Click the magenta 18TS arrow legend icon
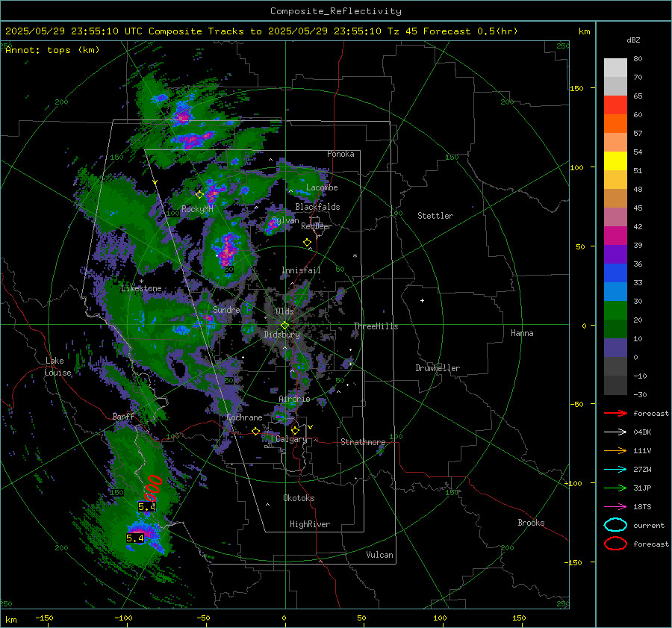Viewport: 672px width, 628px height. click(x=615, y=506)
